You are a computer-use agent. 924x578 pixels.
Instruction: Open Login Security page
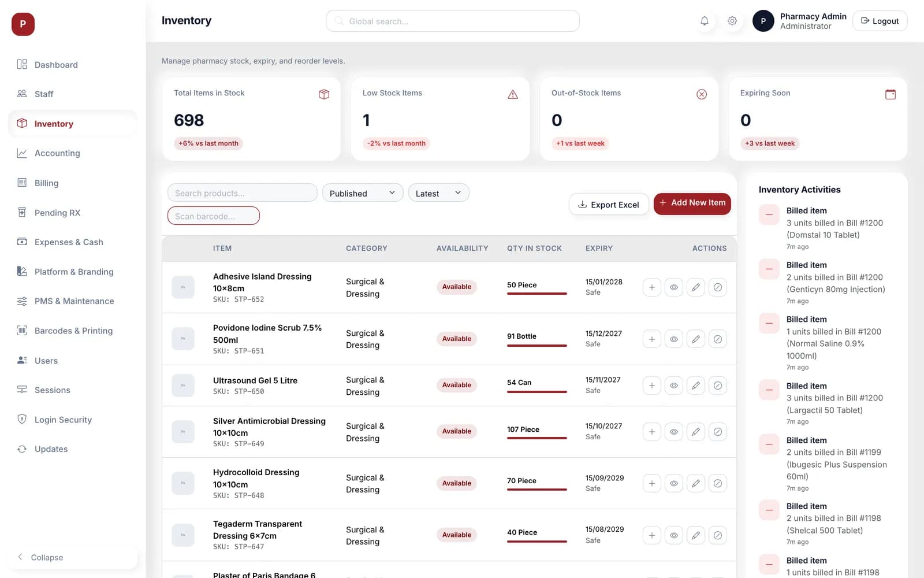(73, 420)
